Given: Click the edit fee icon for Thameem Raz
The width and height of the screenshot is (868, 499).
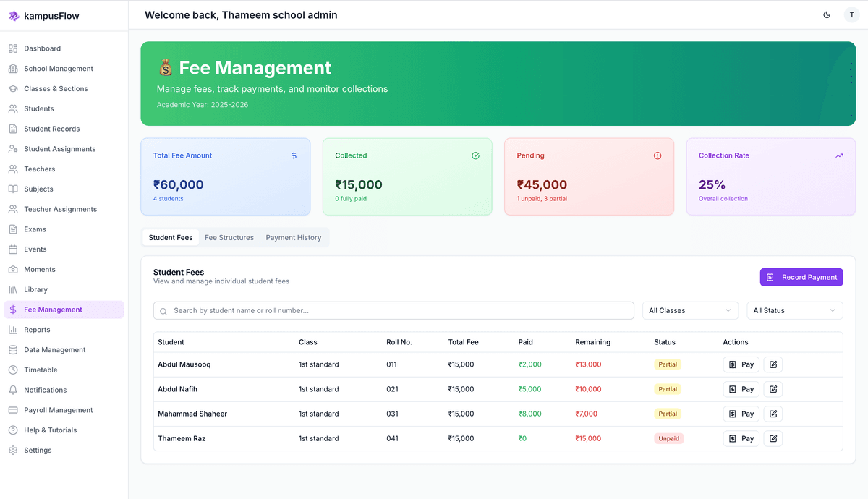Looking at the screenshot, I should (773, 438).
